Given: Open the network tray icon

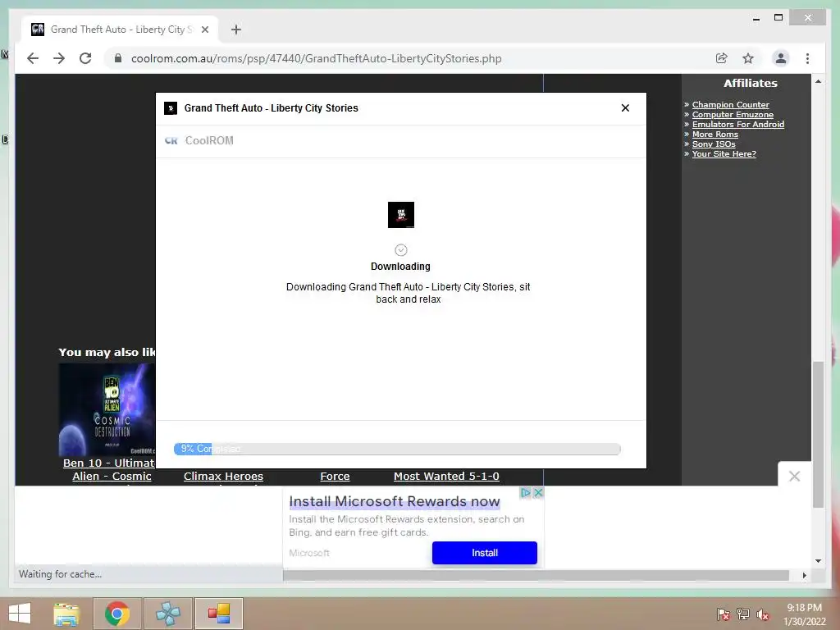Looking at the screenshot, I should pyautogui.click(x=743, y=614).
